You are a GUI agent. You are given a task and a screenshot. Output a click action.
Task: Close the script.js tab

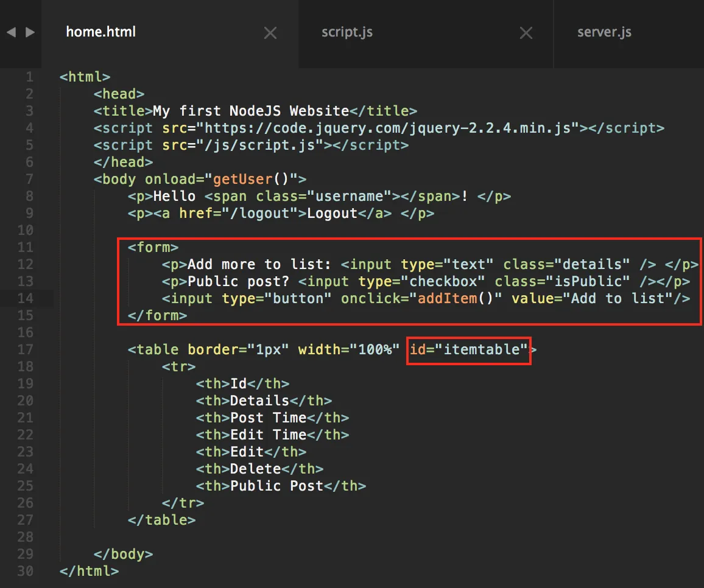point(526,33)
